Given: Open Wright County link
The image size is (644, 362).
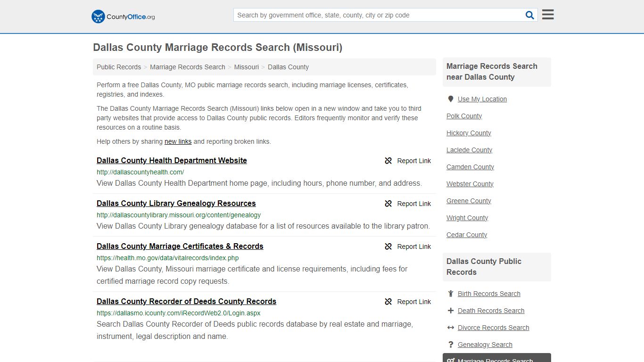Looking at the screenshot, I should [467, 218].
